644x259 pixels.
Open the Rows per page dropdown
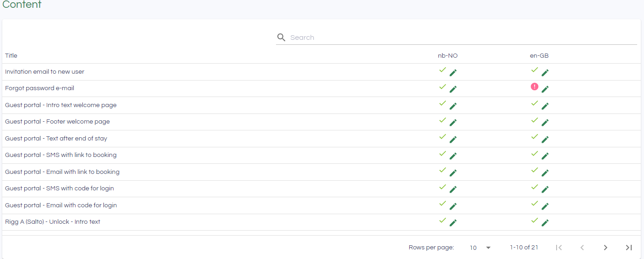click(x=480, y=248)
